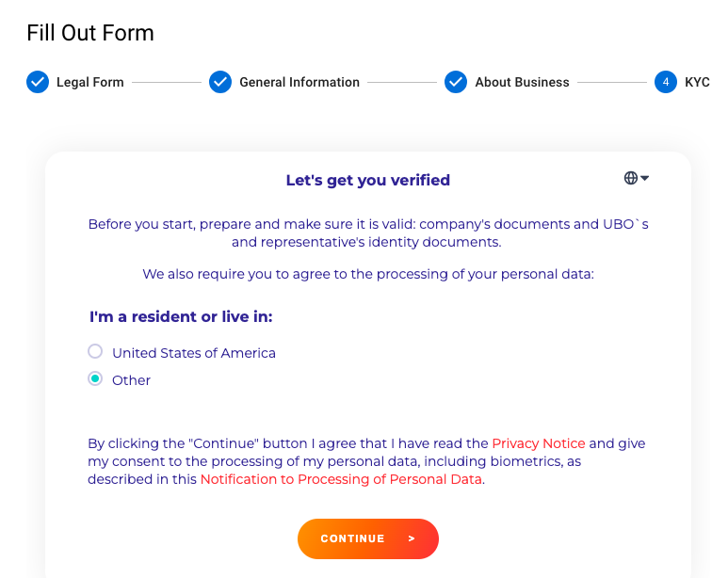
Task: Click the Fill Out Form page title
Action: point(90,33)
